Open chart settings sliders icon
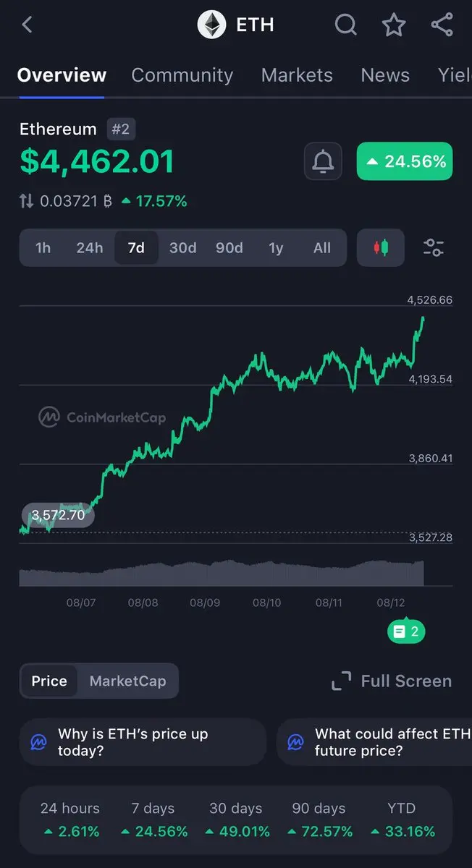The width and height of the screenshot is (472, 868). [x=433, y=248]
